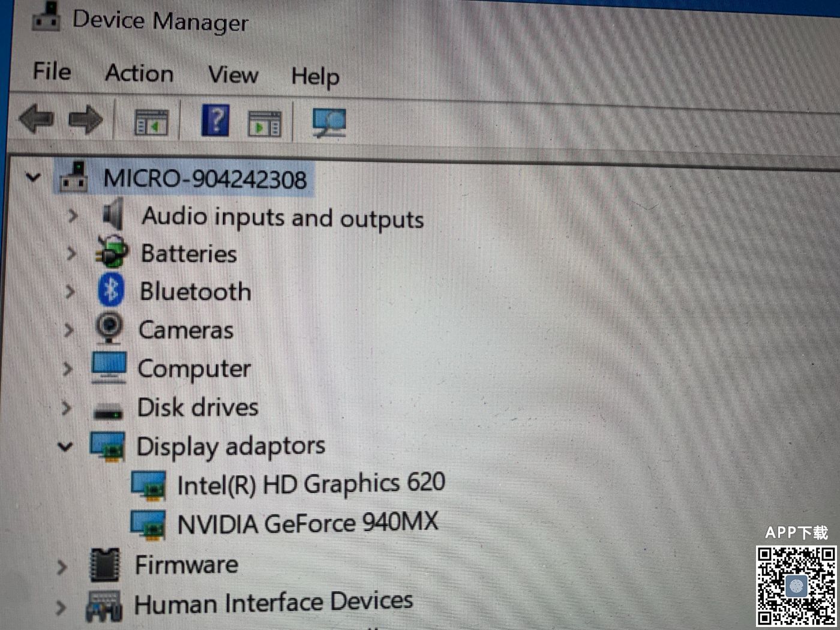Click the Firmware chip icon
This screenshot has height=630, width=840.
tap(104, 565)
